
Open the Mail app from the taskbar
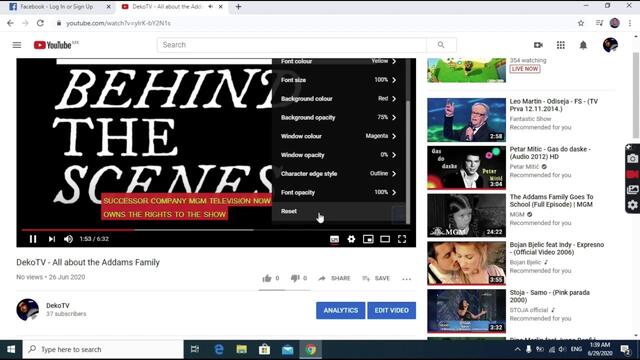[x=287, y=350]
